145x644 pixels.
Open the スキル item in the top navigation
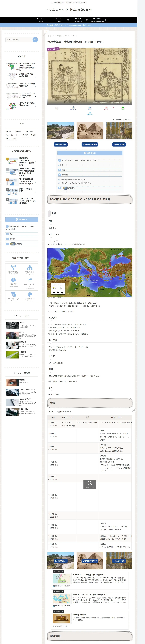[x=59, y=20]
